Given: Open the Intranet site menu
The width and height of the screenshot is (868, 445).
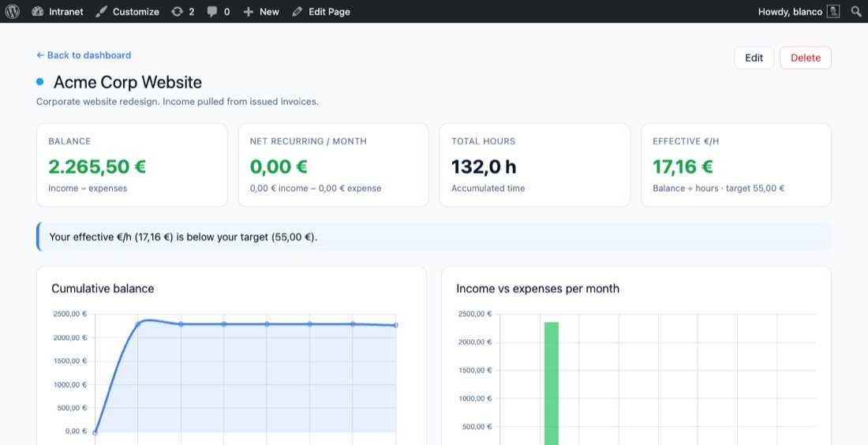Looking at the screenshot, I should [x=58, y=12].
